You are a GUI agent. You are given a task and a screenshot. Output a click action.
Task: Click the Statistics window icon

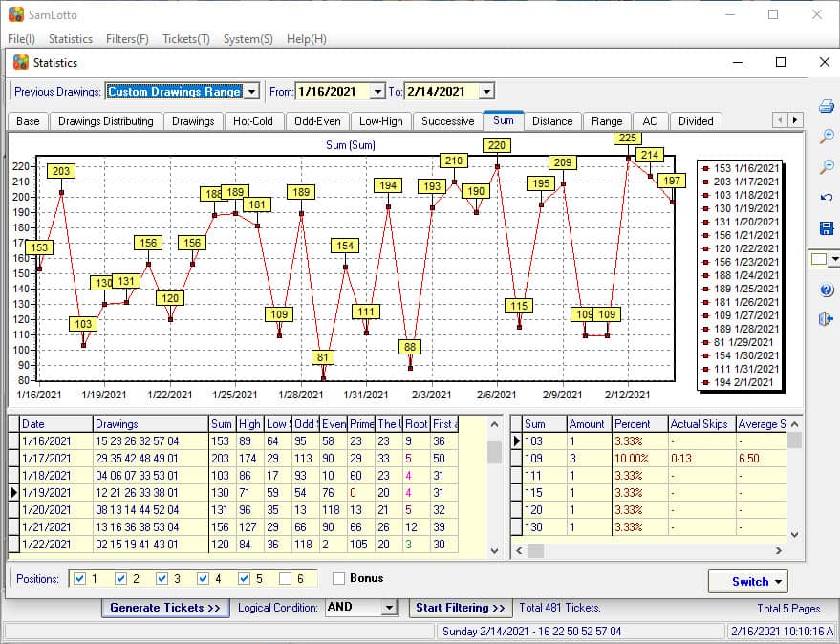click(21, 63)
